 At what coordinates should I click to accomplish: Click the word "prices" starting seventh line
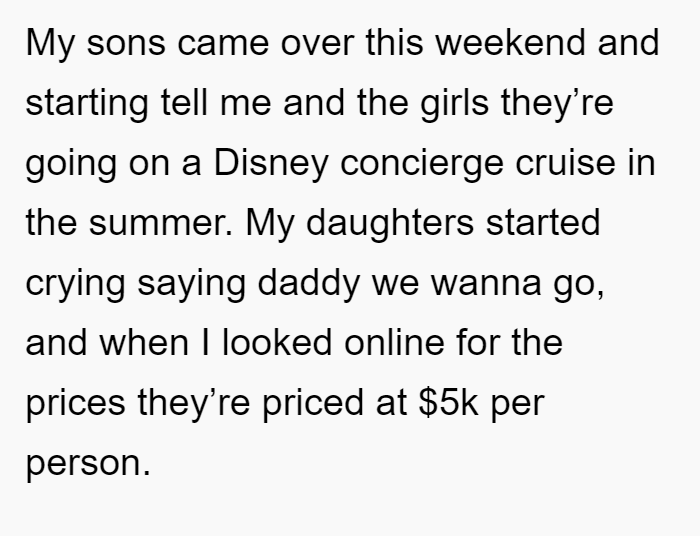(75, 404)
